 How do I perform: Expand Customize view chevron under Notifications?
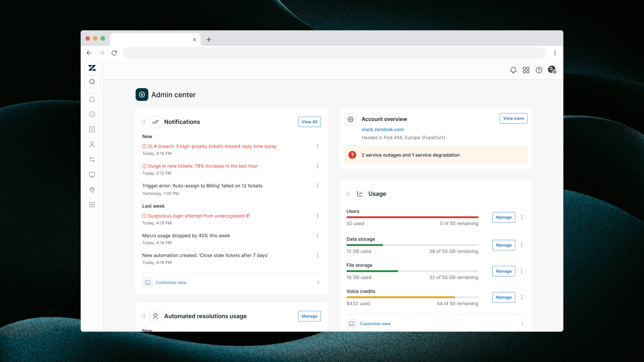[318, 283]
